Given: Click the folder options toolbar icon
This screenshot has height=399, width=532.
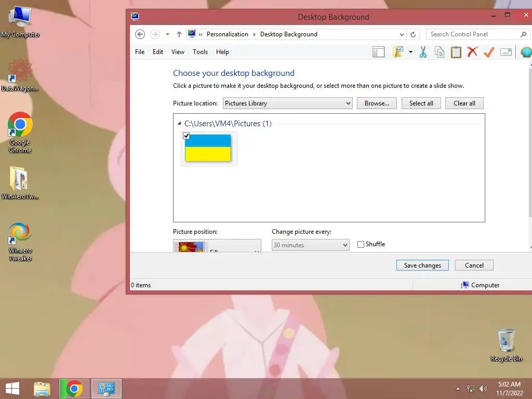Looking at the screenshot, I should click(398, 52).
